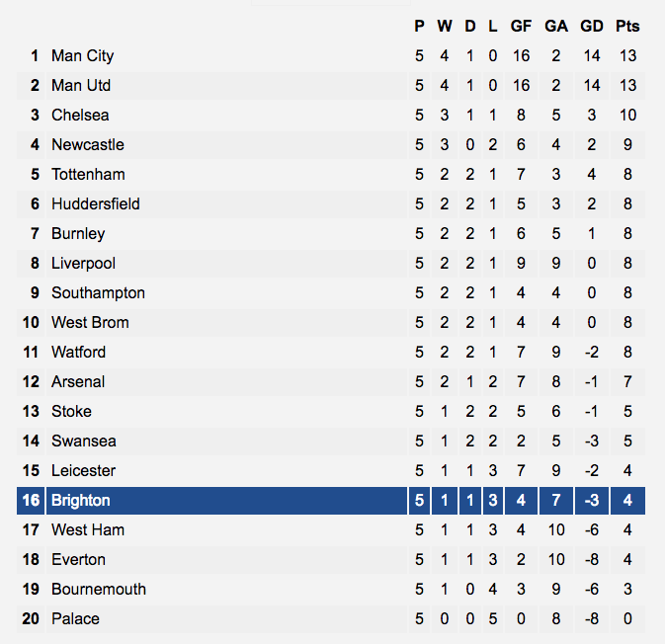The height and width of the screenshot is (644, 665).
Task: Select Arsenal's points value 7
Action: [x=627, y=381]
